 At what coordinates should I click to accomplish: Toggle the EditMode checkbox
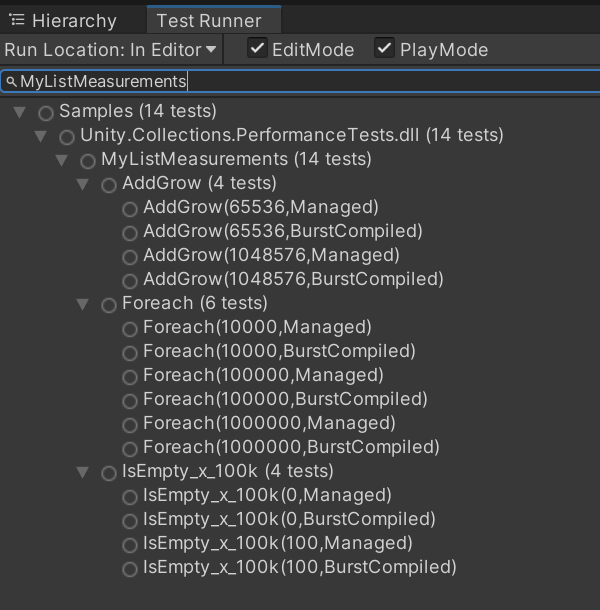click(258, 48)
